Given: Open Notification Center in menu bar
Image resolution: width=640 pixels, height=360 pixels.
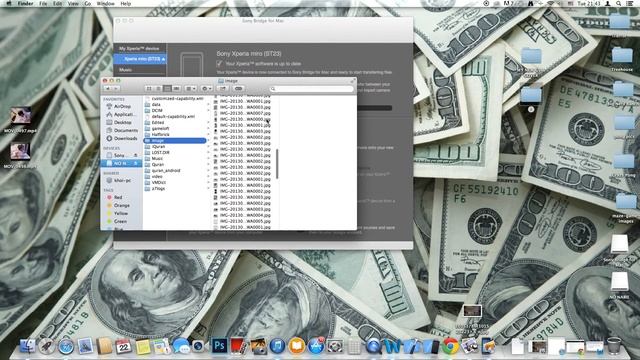Looking at the screenshot, I should (630, 3).
